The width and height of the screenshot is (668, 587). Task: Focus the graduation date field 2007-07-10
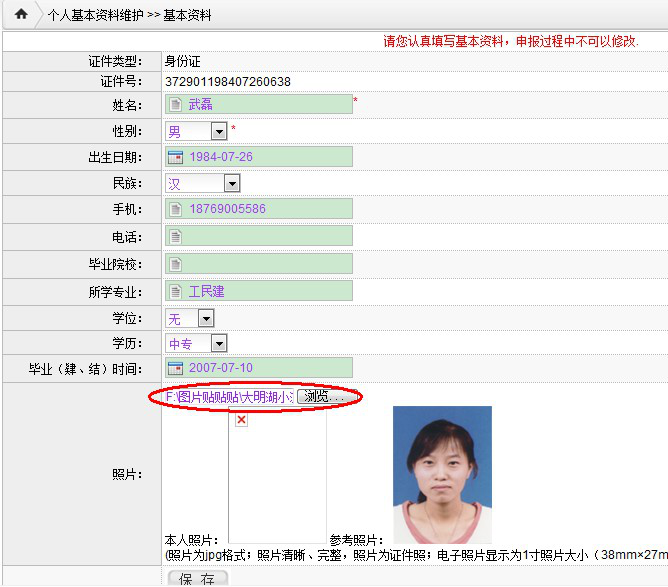pyautogui.click(x=259, y=368)
